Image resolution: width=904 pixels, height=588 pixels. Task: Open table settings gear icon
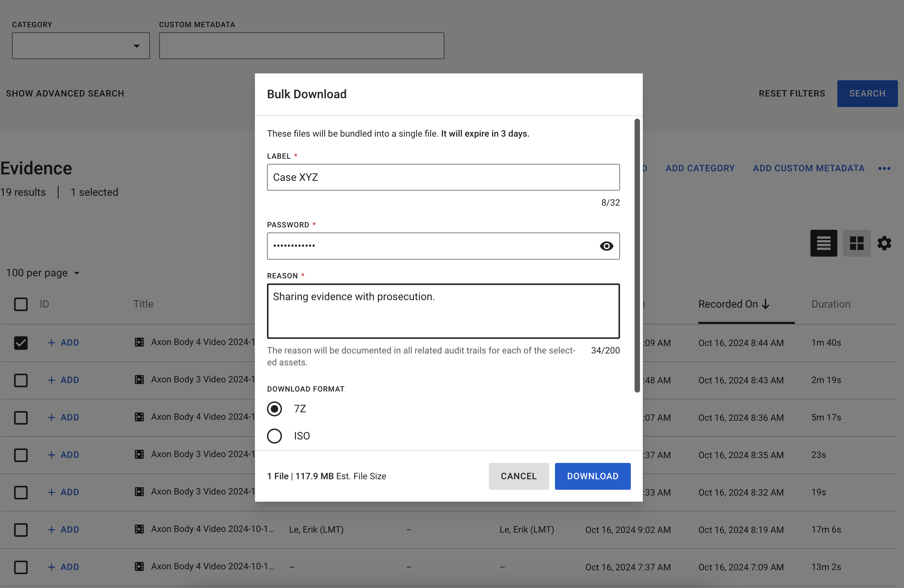[x=884, y=243]
